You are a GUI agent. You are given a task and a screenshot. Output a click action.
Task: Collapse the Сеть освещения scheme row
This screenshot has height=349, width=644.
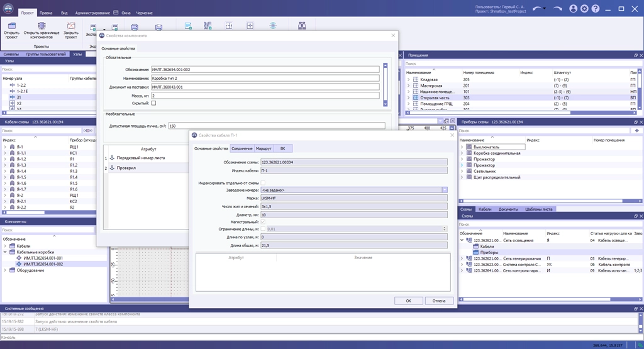[x=462, y=240]
